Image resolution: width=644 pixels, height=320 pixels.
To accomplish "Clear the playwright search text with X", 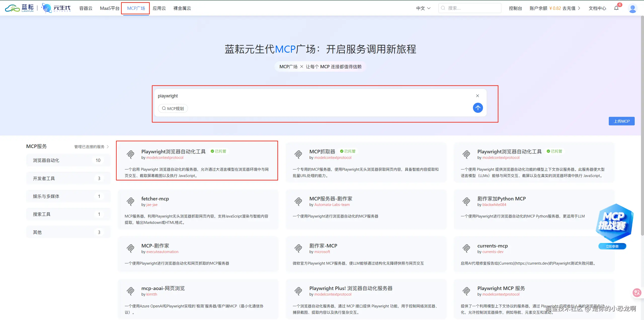I will tap(477, 96).
